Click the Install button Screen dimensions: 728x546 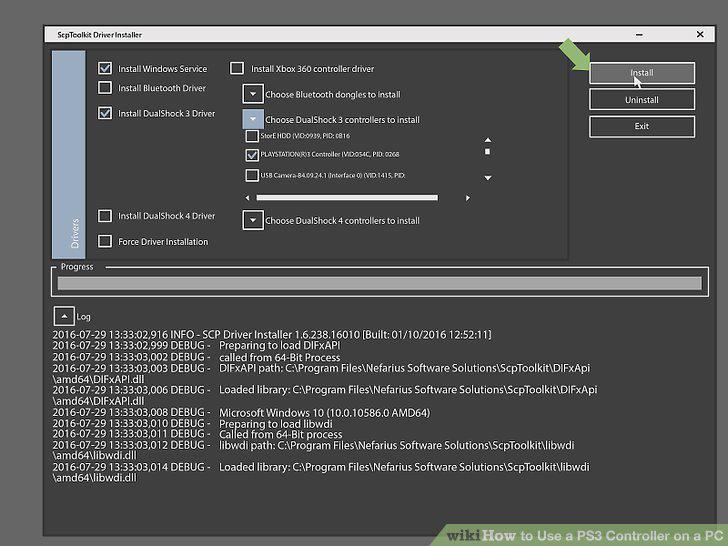click(x=642, y=73)
